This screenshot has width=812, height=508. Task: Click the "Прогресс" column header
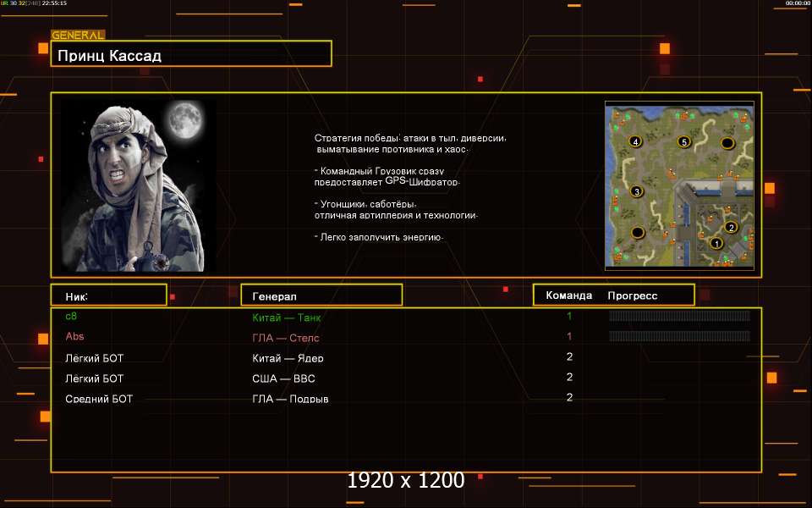click(x=633, y=295)
